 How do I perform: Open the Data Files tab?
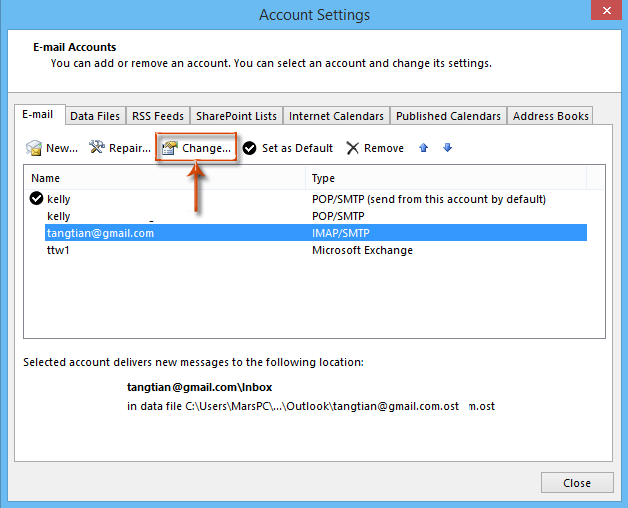click(95, 116)
